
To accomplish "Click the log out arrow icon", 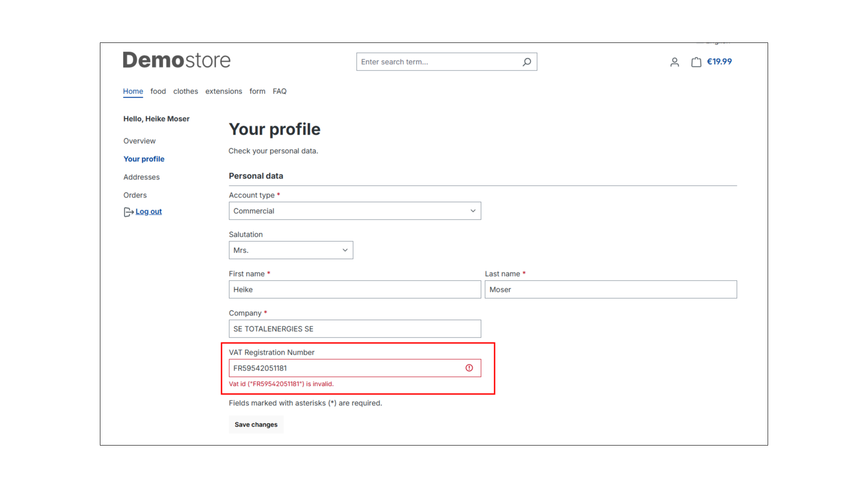I will pyautogui.click(x=128, y=212).
